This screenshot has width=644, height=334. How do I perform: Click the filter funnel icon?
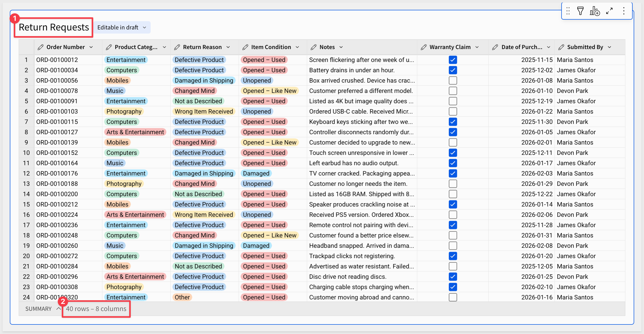tap(580, 11)
